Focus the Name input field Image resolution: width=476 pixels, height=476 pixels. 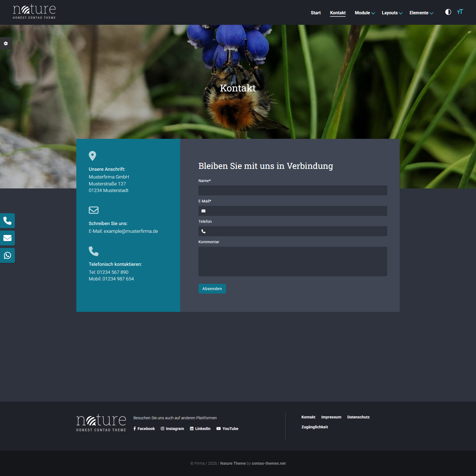tap(293, 191)
